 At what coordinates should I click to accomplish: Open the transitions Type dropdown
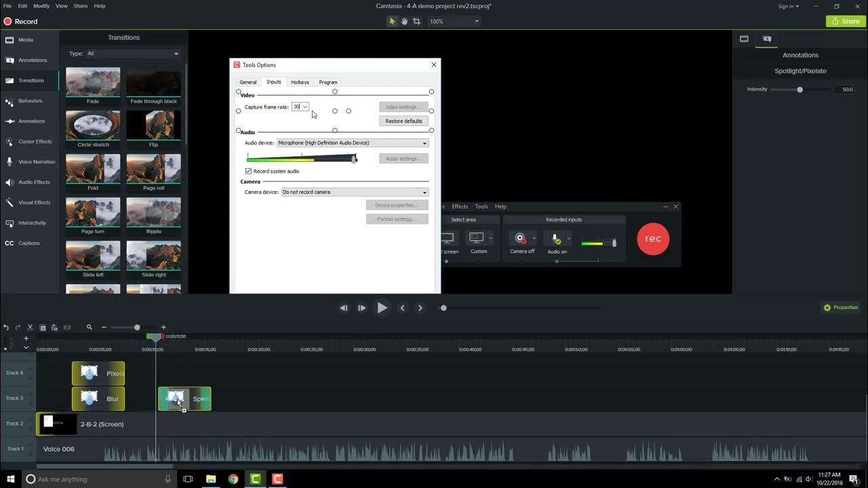133,54
